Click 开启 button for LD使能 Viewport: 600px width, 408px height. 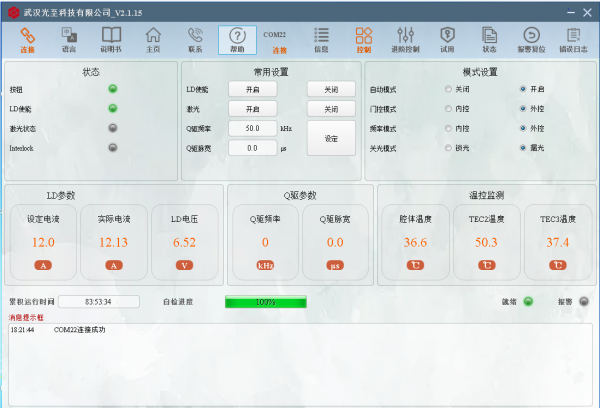tap(253, 89)
